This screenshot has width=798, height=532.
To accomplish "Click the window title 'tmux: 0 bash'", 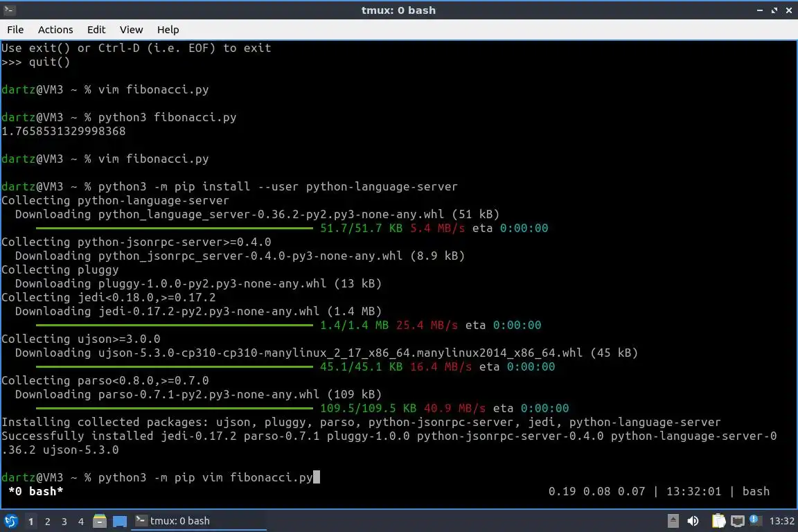I will (398, 10).
